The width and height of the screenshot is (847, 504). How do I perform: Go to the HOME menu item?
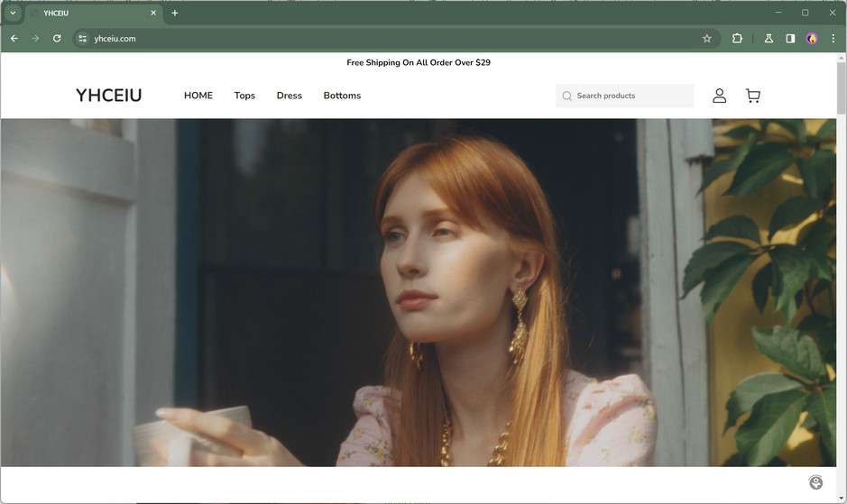click(x=198, y=96)
